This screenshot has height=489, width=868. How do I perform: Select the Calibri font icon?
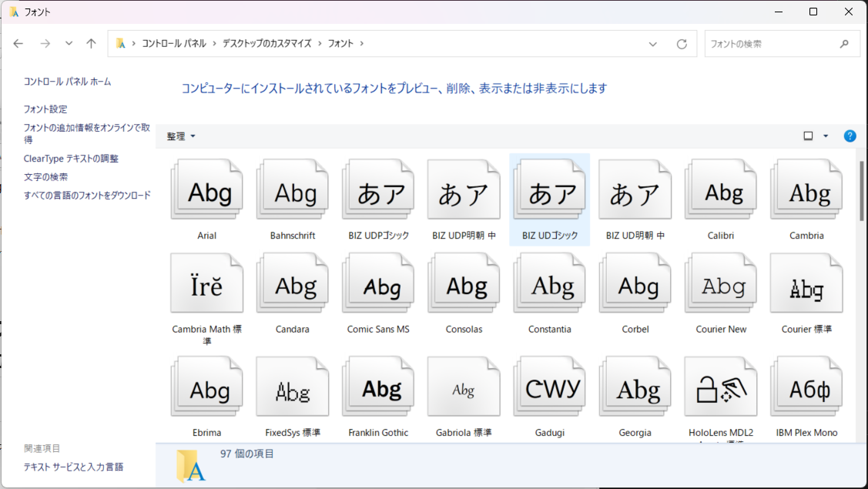click(721, 190)
